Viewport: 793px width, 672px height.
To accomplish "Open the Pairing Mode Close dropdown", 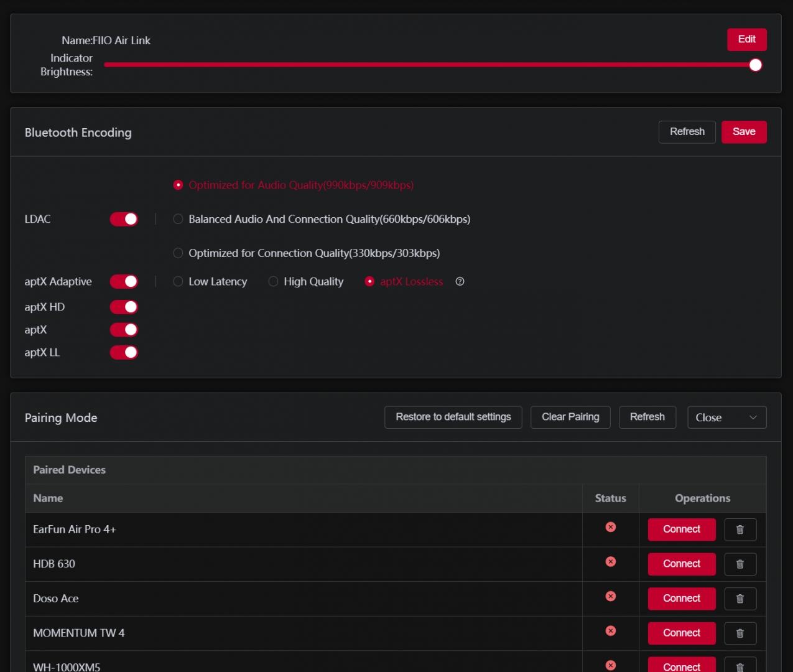I will [726, 418].
